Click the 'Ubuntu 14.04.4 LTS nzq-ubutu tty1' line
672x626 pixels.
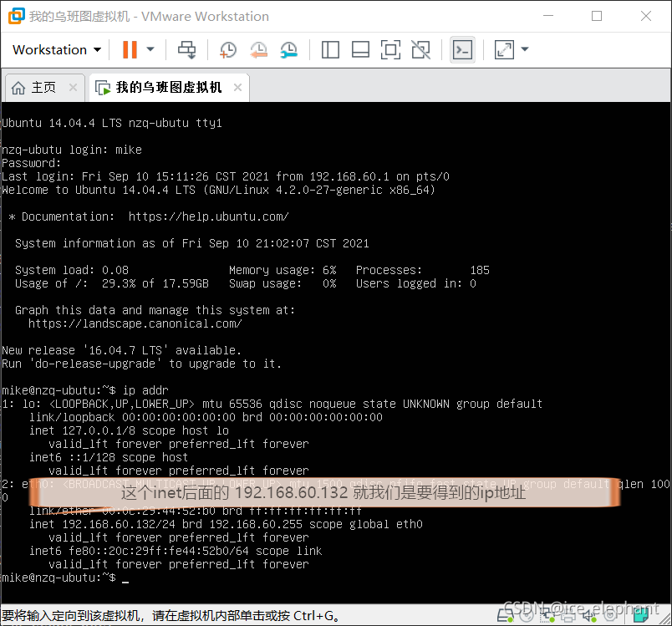[x=112, y=123]
